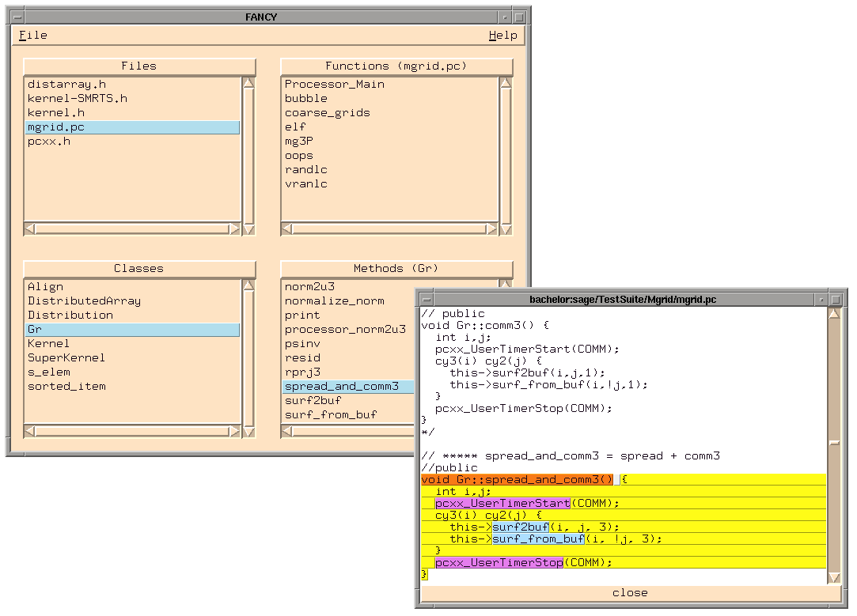Select Align class
The height and width of the screenshot is (616, 857).
point(132,287)
